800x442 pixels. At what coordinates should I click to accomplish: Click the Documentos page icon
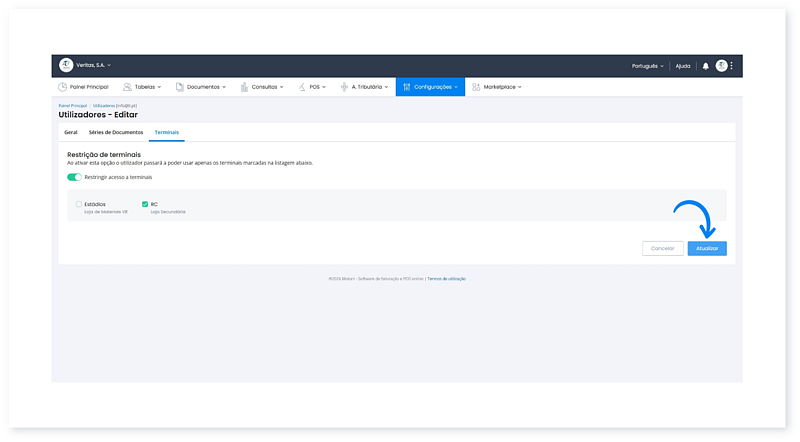click(179, 87)
